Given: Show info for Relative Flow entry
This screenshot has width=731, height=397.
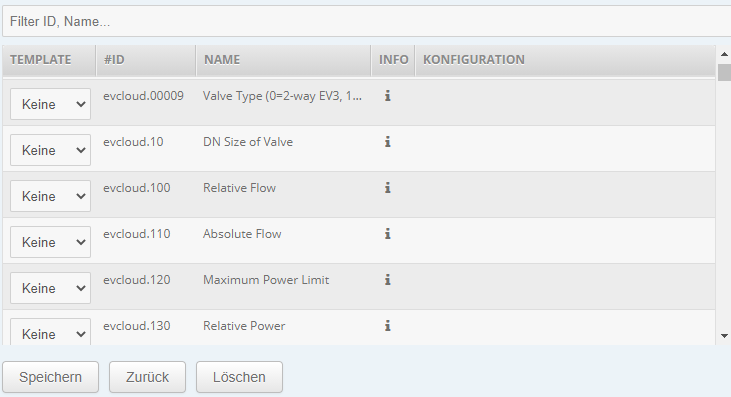Looking at the screenshot, I should click(x=387, y=188).
